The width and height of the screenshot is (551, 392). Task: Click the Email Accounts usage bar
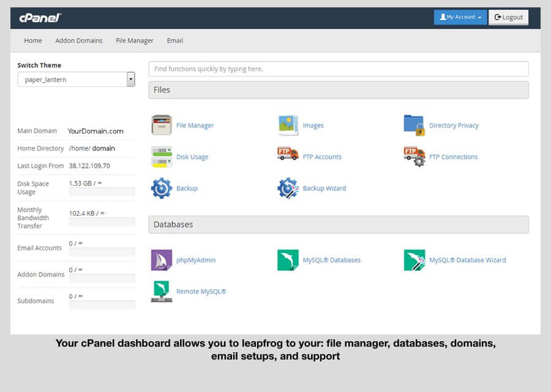(x=102, y=252)
